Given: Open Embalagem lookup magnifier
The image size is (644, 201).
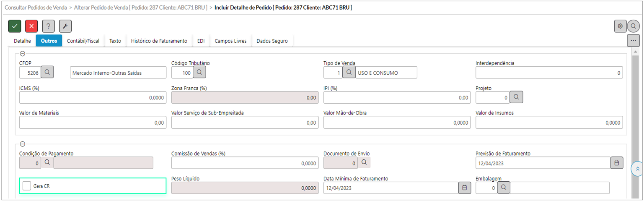Looking at the screenshot, I should (x=504, y=188).
